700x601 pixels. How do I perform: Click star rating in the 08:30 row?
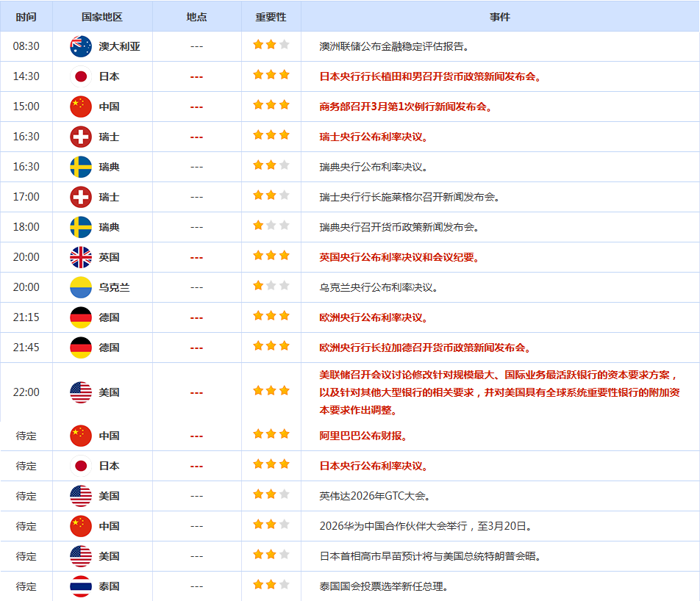pos(271,45)
